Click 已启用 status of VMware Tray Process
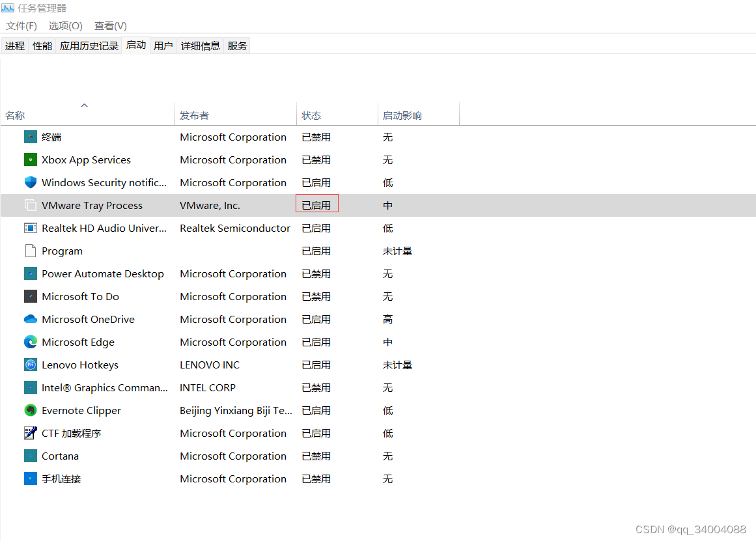 pyautogui.click(x=316, y=206)
